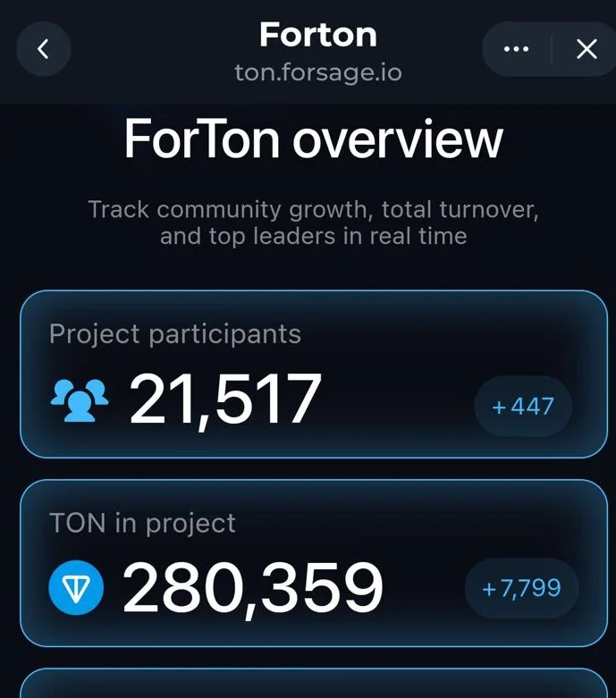The image size is (616, 698).
Task: Click the plus sign in +447 badge
Action: [499, 407]
